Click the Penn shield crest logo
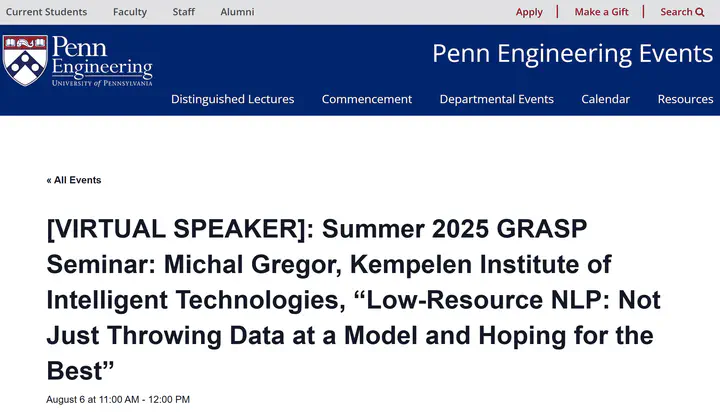Image resolution: width=720 pixels, height=412 pixels. tap(24, 60)
